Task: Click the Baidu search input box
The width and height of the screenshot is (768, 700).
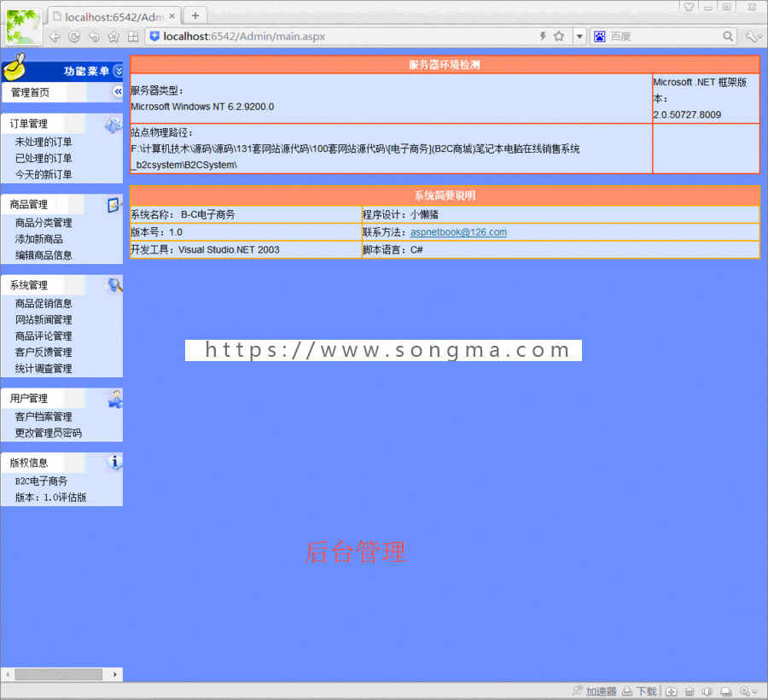Action: tap(664, 36)
